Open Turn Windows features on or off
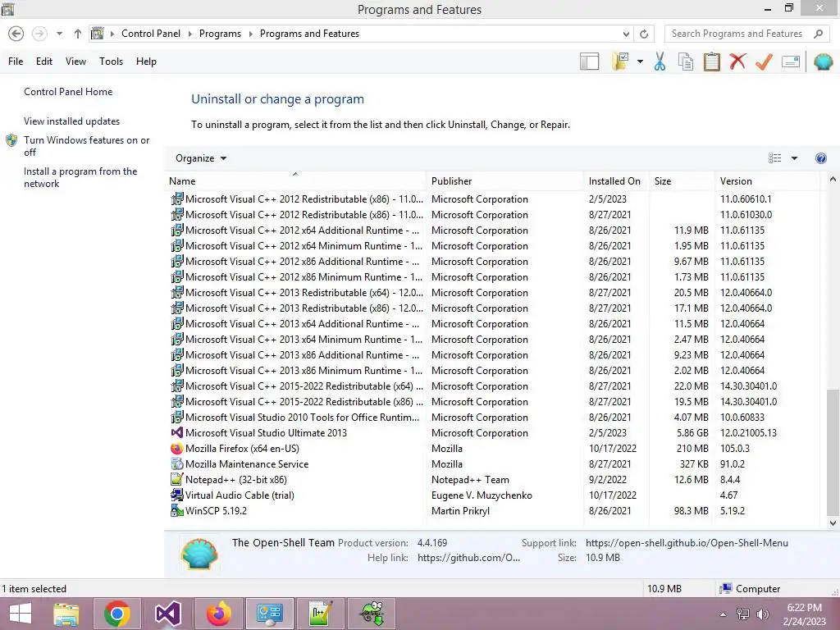The image size is (840, 630). pyautogui.click(x=86, y=146)
